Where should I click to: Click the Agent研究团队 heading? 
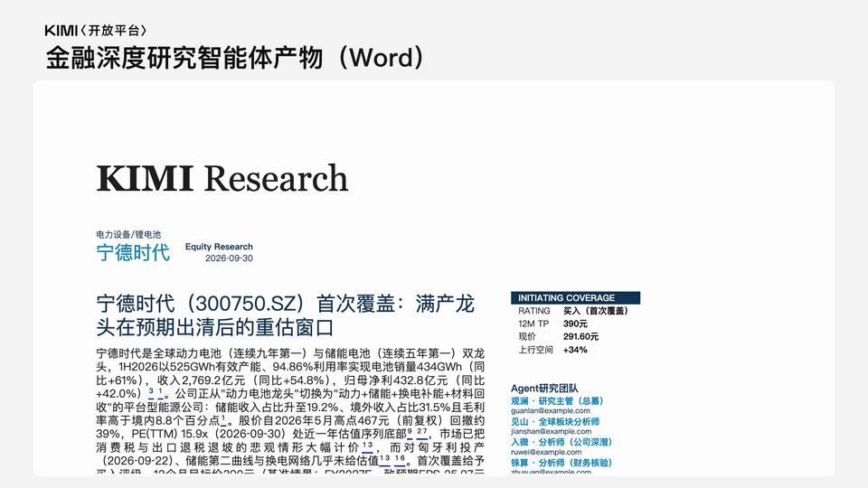(x=544, y=389)
